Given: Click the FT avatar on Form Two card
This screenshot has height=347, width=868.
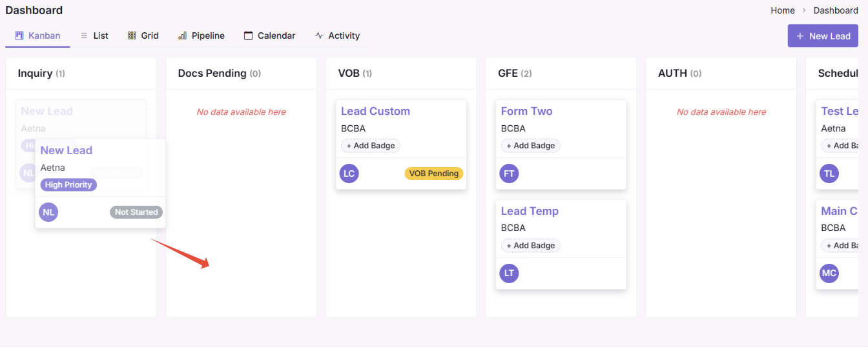Looking at the screenshot, I should (509, 173).
